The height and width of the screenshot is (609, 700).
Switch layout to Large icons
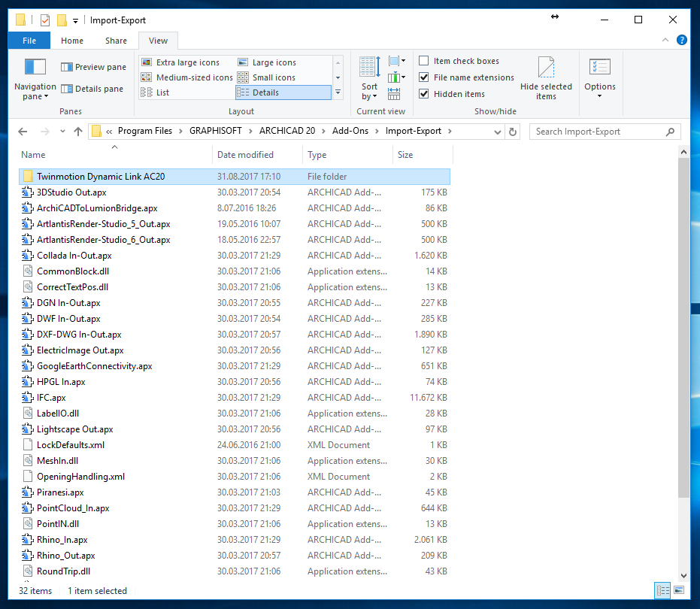coord(268,62)
